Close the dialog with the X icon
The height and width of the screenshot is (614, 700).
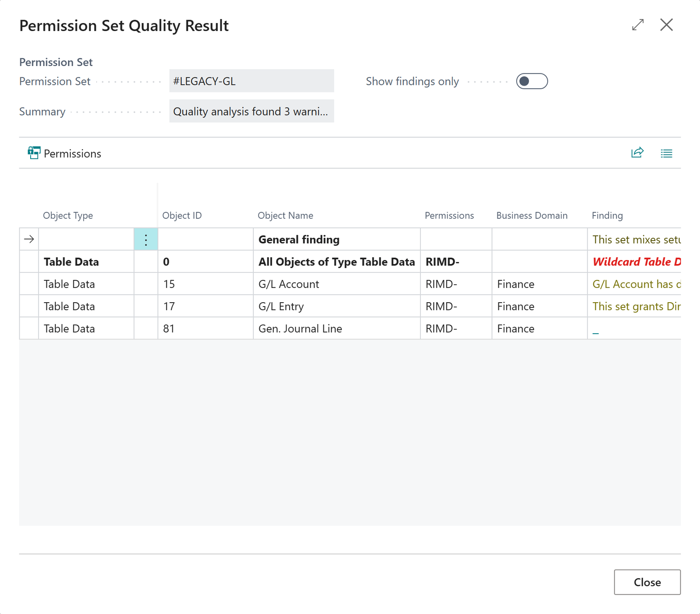tap(666, 25)
